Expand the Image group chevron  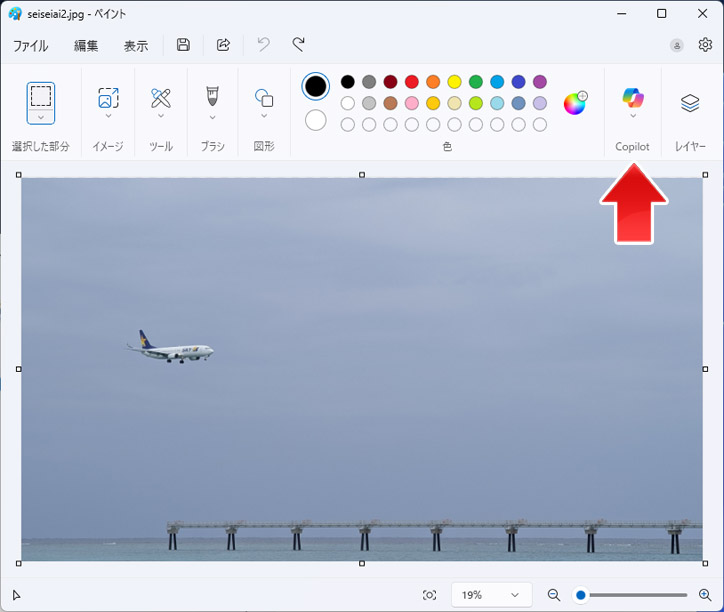click(x=108, y=116)
